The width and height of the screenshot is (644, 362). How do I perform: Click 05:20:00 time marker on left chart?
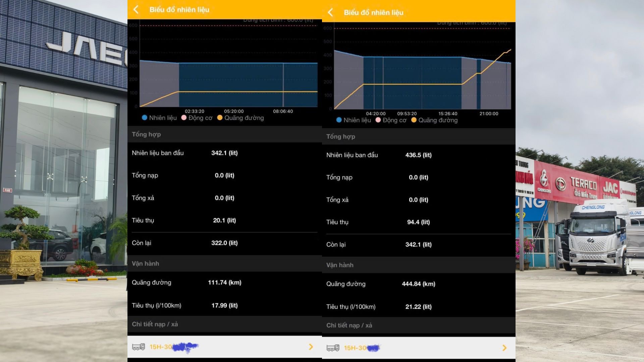click(234, 111)
